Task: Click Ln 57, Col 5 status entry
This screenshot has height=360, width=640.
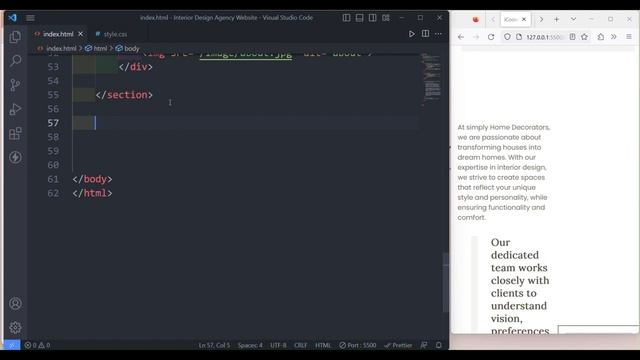Action: coord(214,345)
